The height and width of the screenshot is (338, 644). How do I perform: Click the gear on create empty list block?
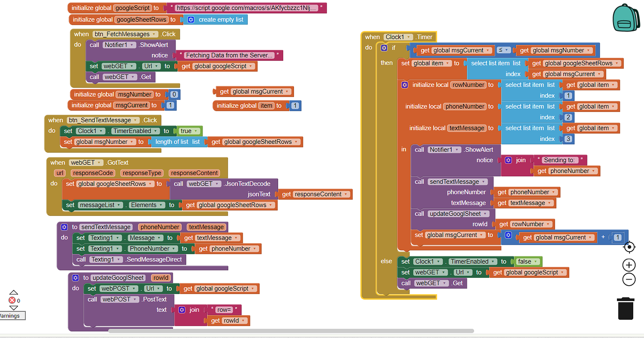pos(191,20)
